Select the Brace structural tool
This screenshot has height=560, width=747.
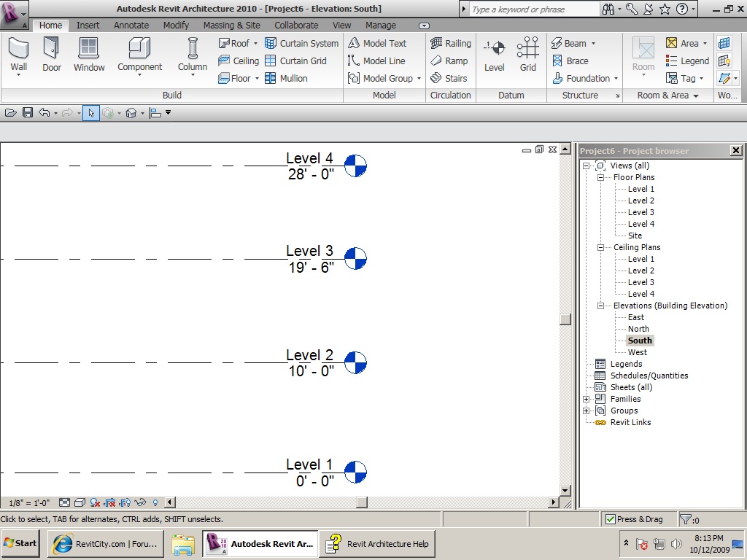tap(570, 61)
